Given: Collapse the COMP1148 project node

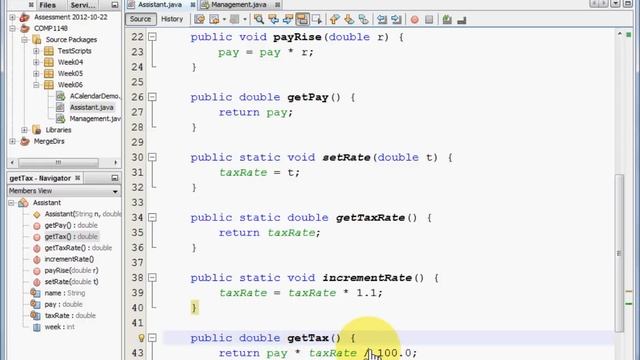Looking at the screenshot, I should [13, 29].
